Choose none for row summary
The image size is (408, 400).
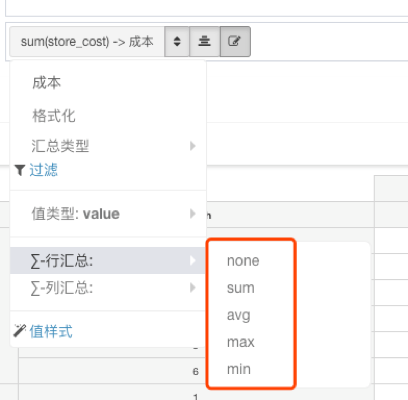(x=243, y=261)
